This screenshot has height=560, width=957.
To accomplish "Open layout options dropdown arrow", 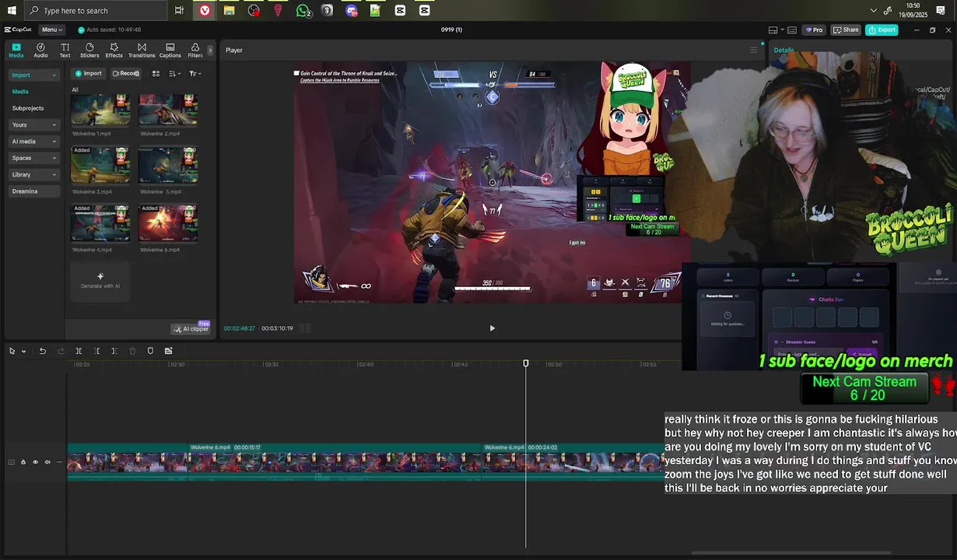I will (781, 30).
